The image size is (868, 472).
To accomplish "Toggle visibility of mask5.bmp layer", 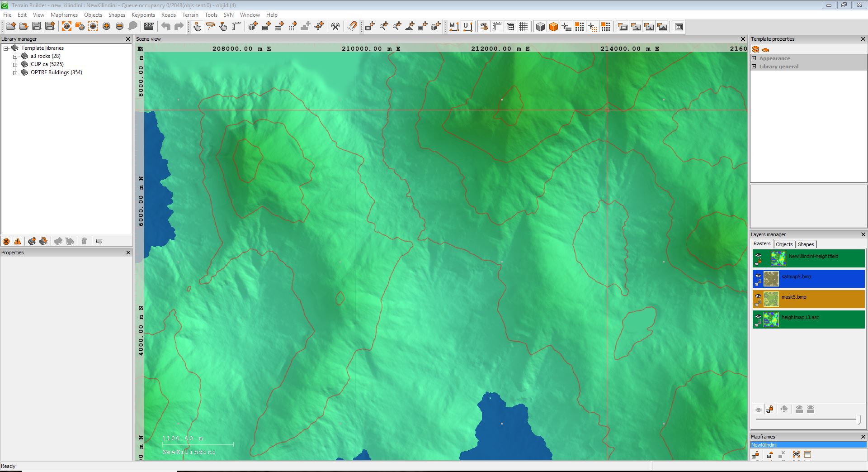I will tap(758, 296).
